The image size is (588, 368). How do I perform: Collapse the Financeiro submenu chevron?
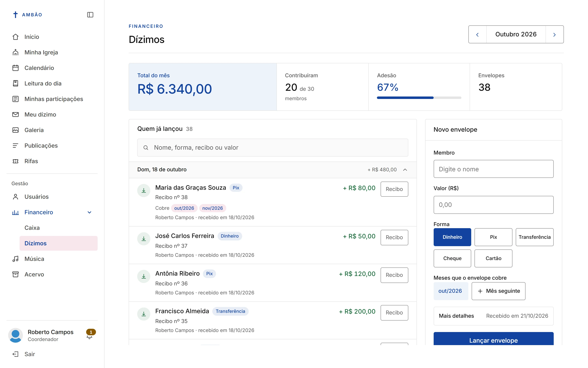89,212
